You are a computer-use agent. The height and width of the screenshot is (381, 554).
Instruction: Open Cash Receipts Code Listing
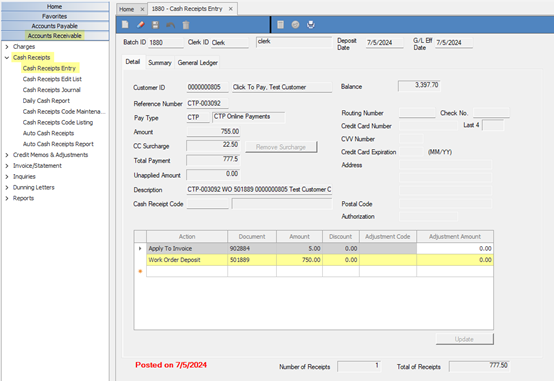point(58,122)
